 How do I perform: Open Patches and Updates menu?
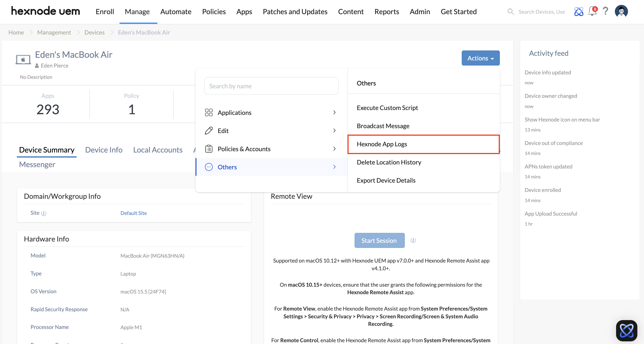point(295,12)
